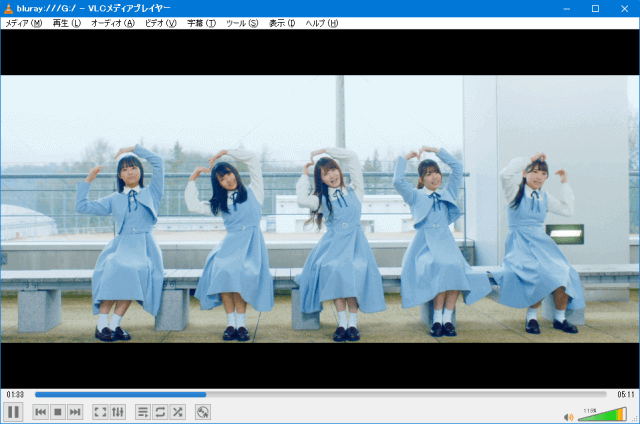Open the ヘルプ (H) menu
Viewport: 640px width, 424px height.
tap(322, 23)
